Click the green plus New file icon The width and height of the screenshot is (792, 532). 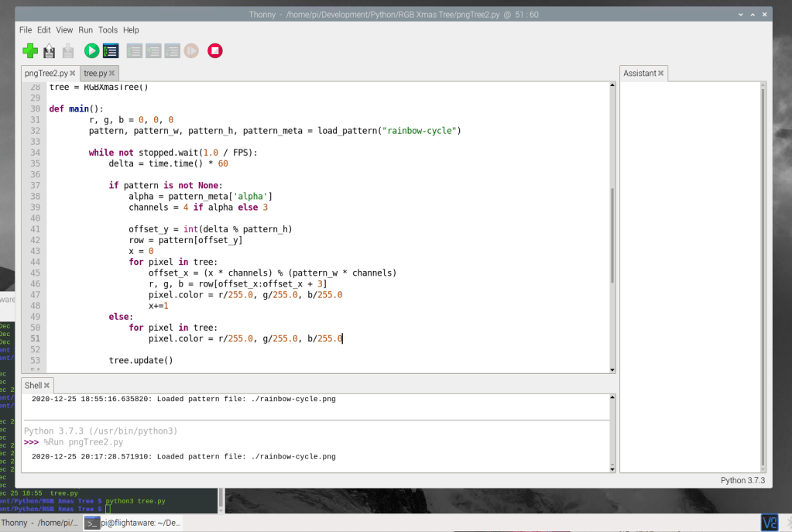click(x=30, y=51)
